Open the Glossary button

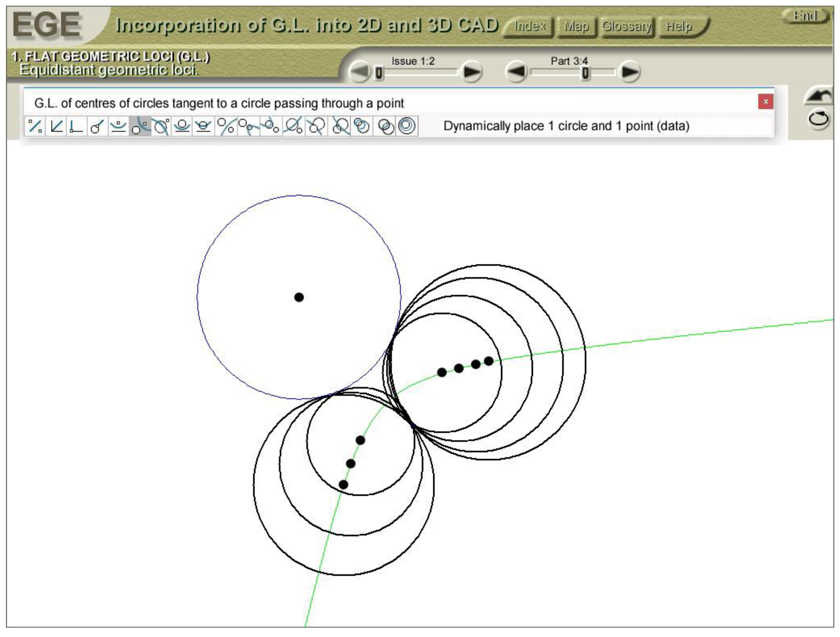pyautogui.click(x=627, y=27)
